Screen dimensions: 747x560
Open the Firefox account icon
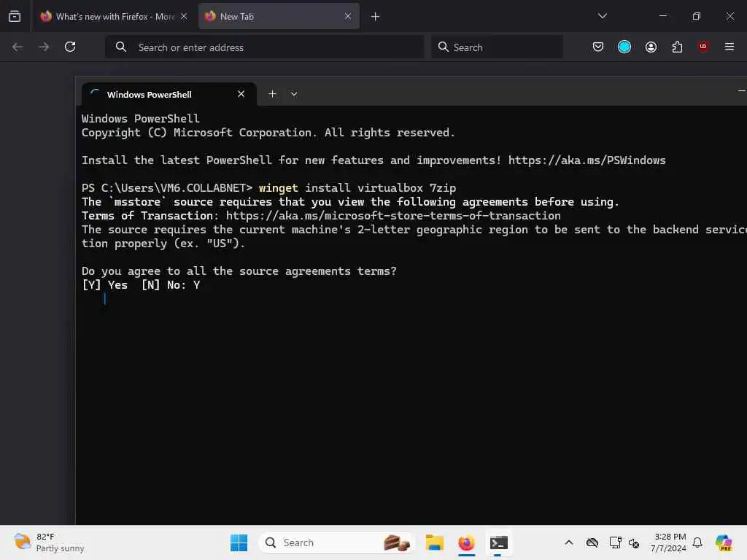pos(651,47)
